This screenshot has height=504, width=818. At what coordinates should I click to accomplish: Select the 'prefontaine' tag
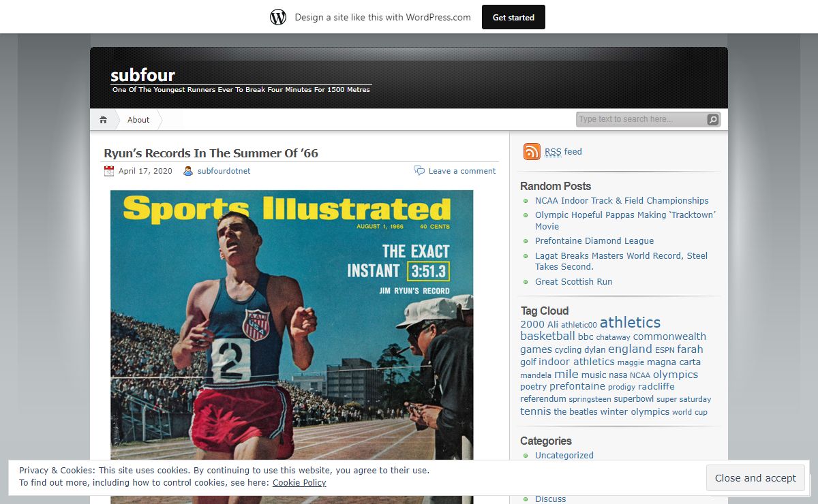click(x=577, y=386)
